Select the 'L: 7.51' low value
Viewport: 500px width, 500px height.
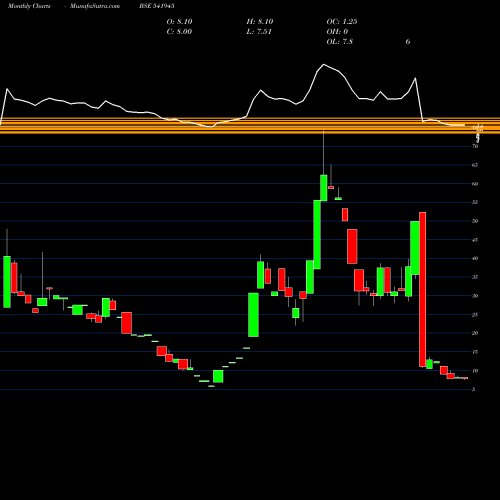coord(259,32)
